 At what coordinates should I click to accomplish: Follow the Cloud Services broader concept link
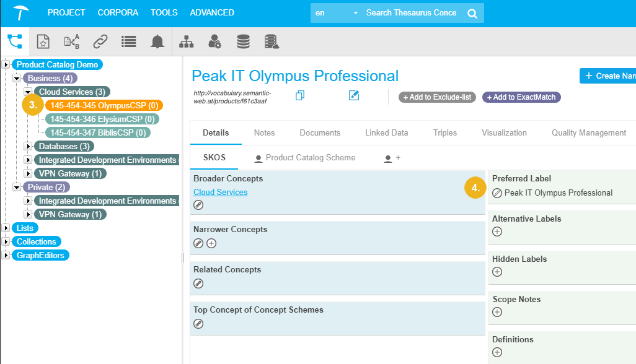tap(220, 193)
